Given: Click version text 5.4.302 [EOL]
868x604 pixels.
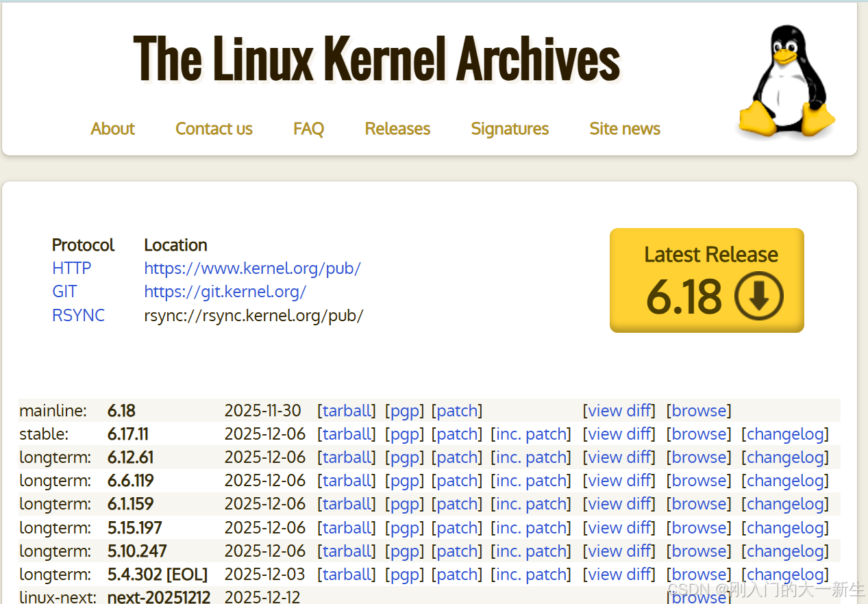Looking at the screenshot, I should click(158, 575).
